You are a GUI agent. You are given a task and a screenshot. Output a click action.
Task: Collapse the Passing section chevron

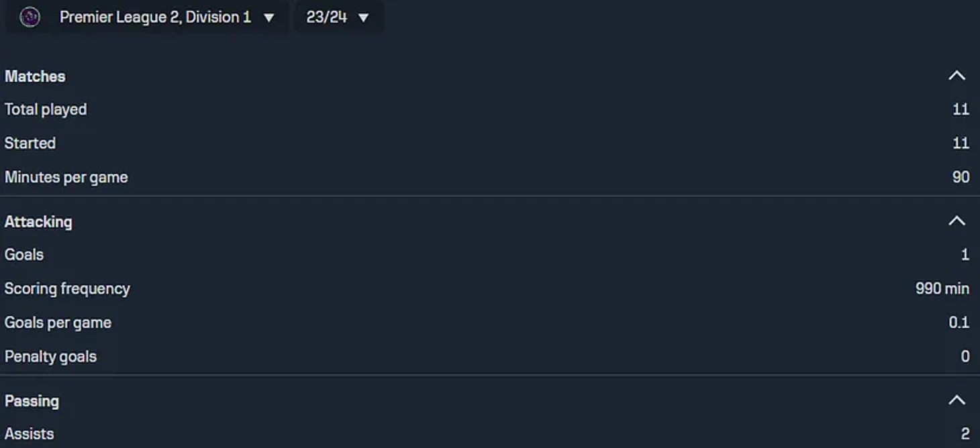click(x=957, y=400)
